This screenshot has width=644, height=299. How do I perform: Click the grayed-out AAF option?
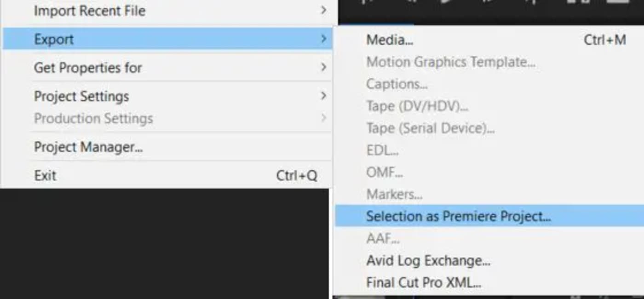point(383,238)
